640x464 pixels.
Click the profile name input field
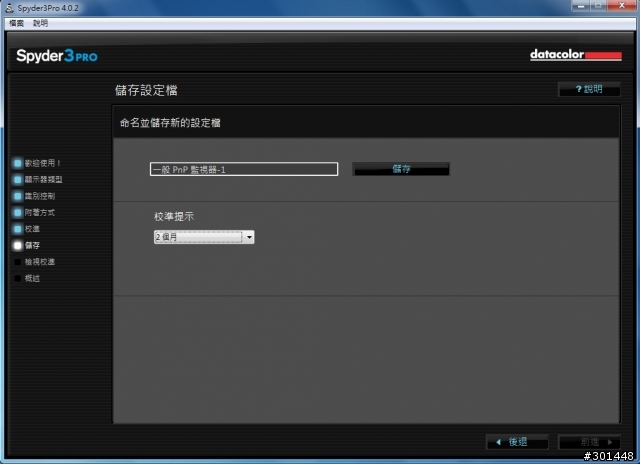[x=244, y=169]
